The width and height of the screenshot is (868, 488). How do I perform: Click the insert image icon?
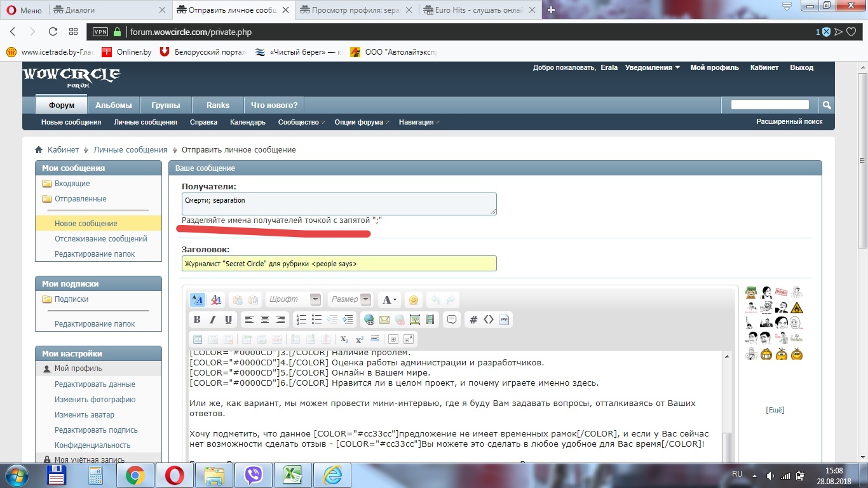pyautogui.click(x=415, y=320)
